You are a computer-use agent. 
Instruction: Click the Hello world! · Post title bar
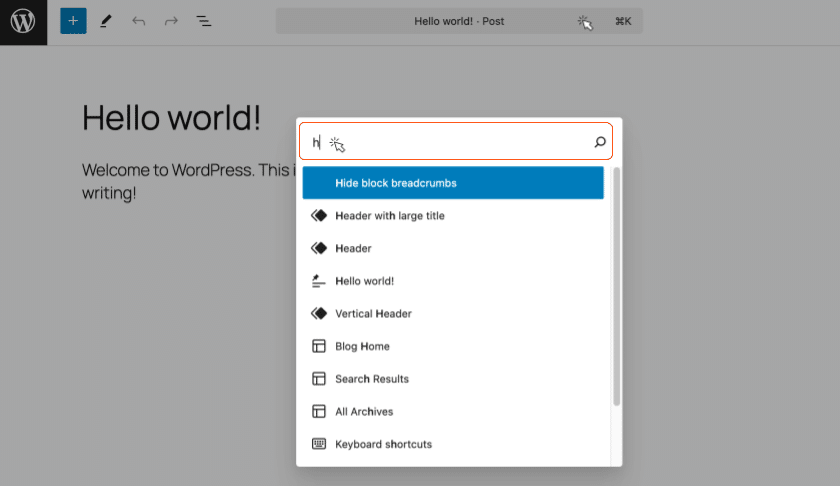(x=459, y=21)
